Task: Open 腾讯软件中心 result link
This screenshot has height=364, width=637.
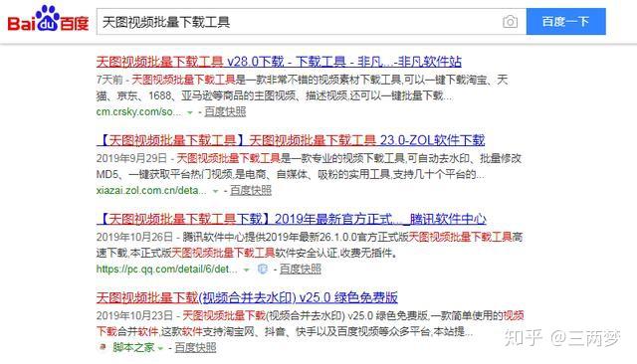Action: point(291,219)
